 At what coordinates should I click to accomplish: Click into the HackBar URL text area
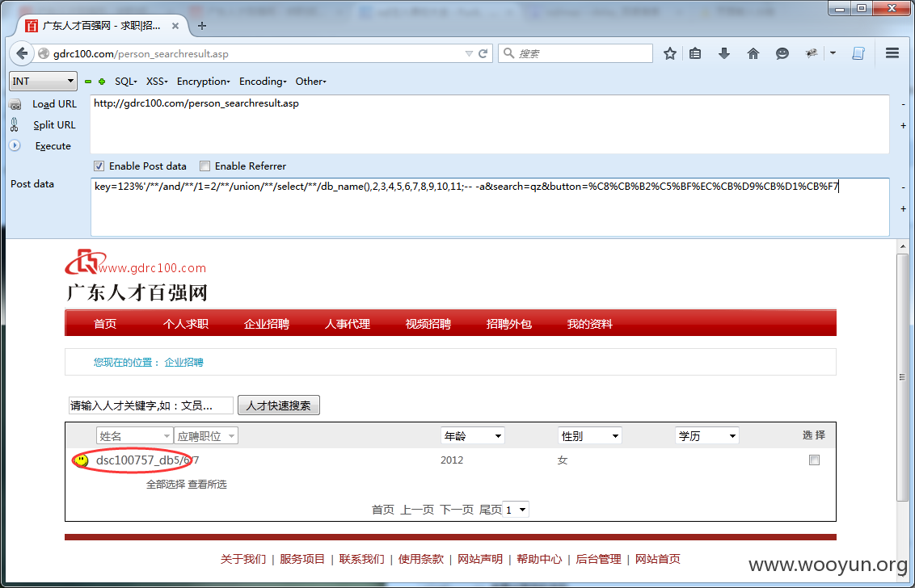(x=490, y=124)
